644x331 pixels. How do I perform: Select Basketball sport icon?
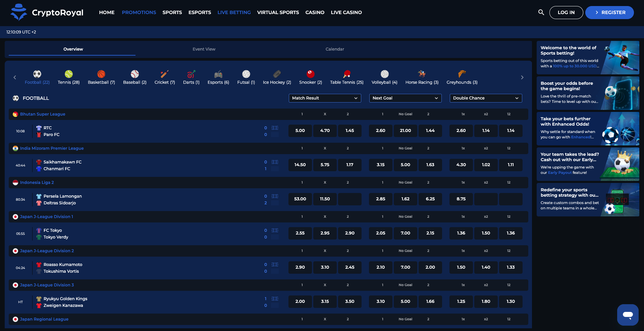101,74
